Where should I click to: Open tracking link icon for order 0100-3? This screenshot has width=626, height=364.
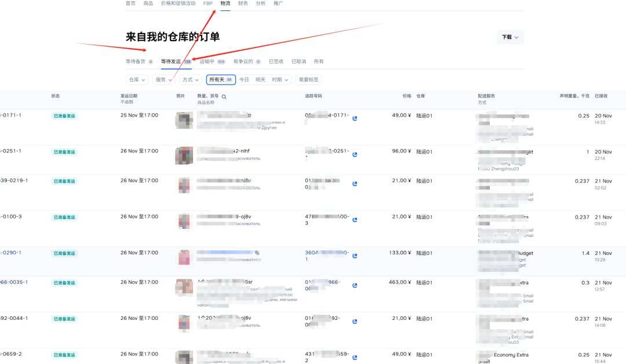pyautogui.click(x=355, y=220)
